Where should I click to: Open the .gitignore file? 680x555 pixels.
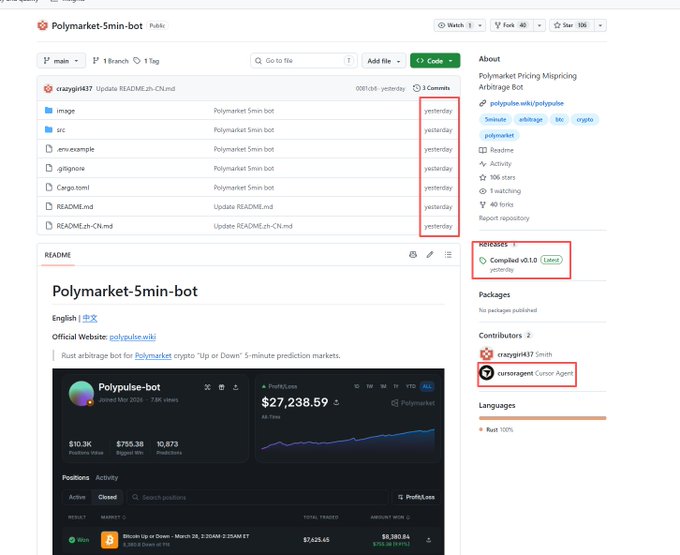click(x=71, y=168)
